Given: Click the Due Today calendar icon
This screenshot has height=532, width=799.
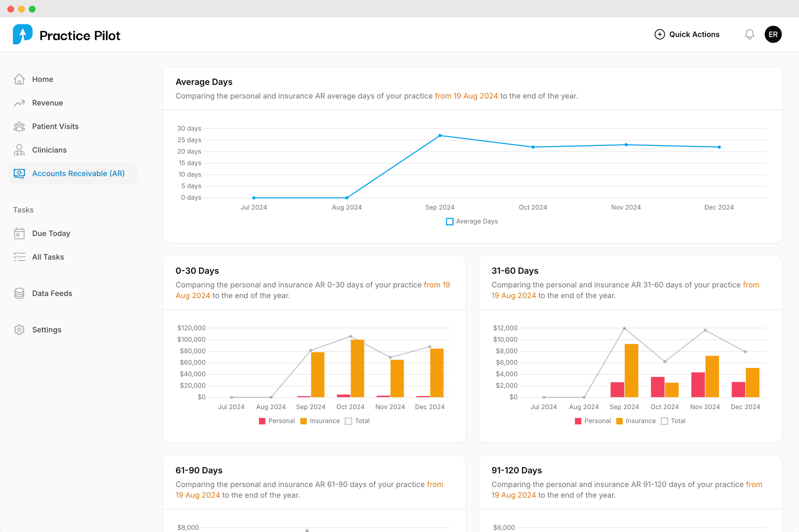Looking at the screenshot, I should [19, 233].
